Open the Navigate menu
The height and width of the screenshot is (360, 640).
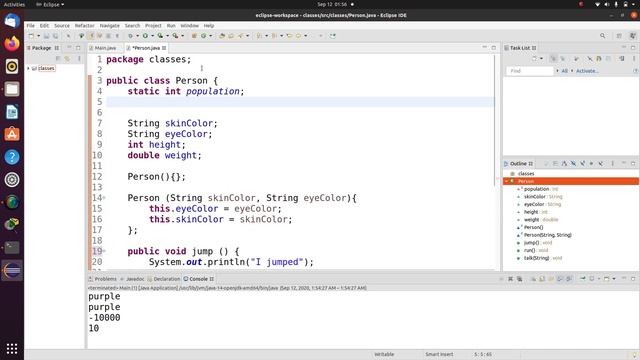(x=110, y=25)
